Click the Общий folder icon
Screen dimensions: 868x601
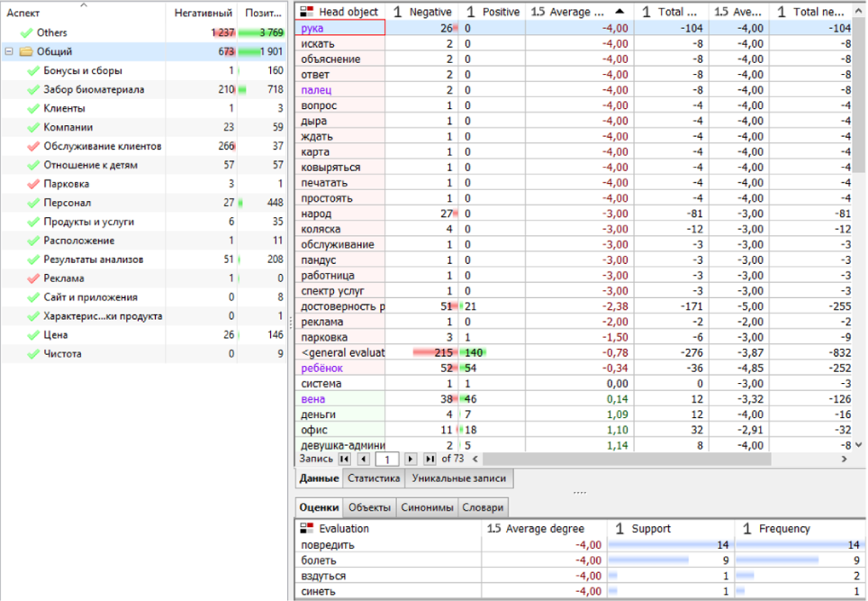pyautogui.click(x=25, y=52)
